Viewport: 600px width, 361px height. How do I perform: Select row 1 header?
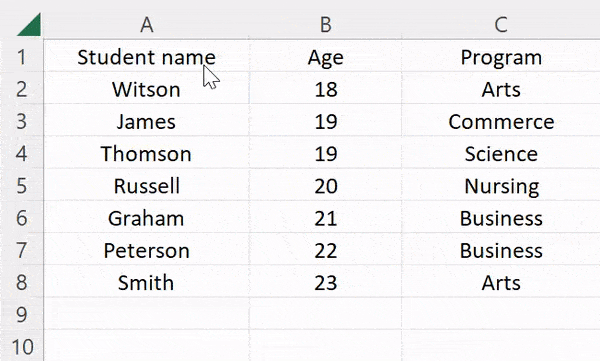click(x=22, y=57)
